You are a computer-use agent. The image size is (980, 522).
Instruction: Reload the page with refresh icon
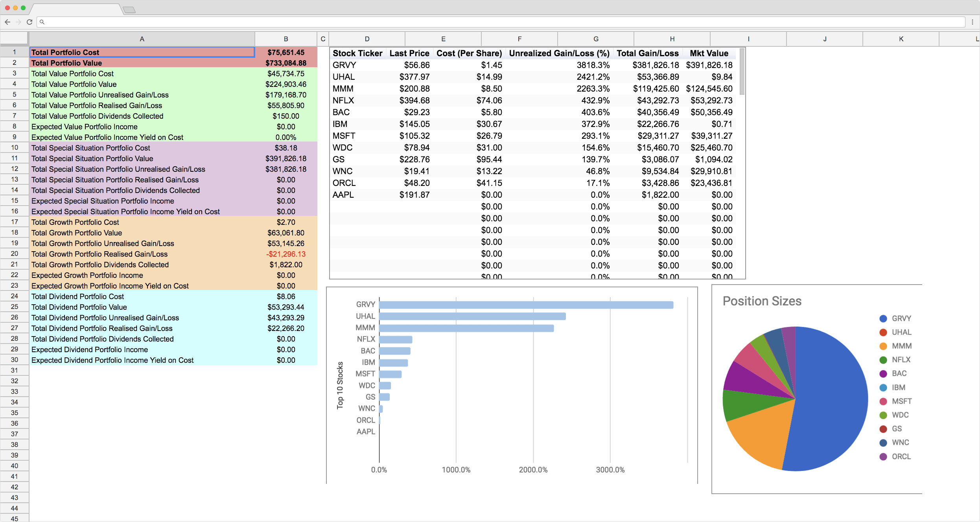click(29, 22)
